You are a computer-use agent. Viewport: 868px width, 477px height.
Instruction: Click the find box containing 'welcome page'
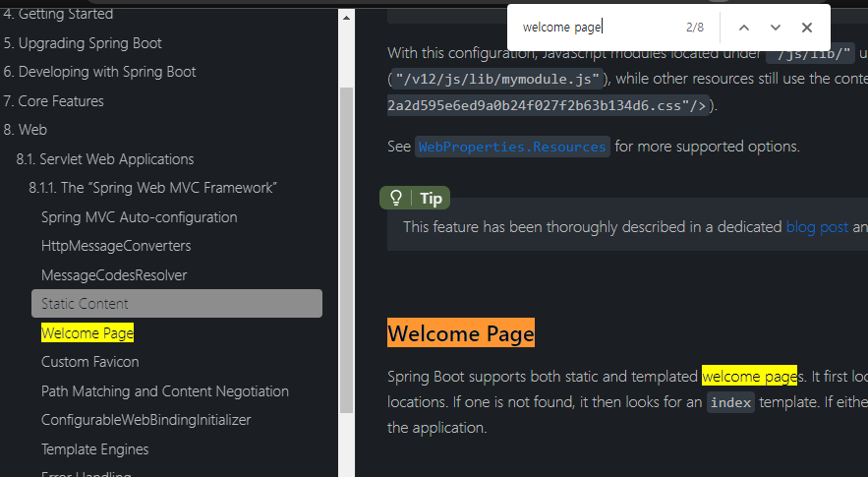[598, 28]
